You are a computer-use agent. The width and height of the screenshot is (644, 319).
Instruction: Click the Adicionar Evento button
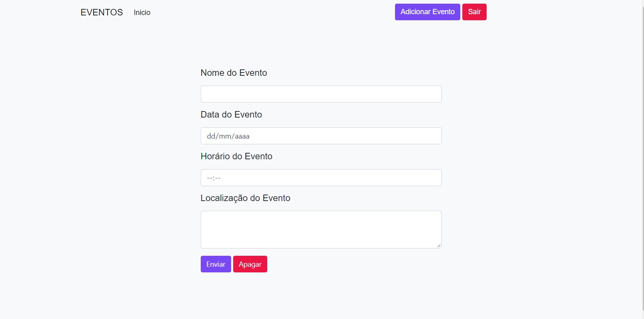(427, 12)
